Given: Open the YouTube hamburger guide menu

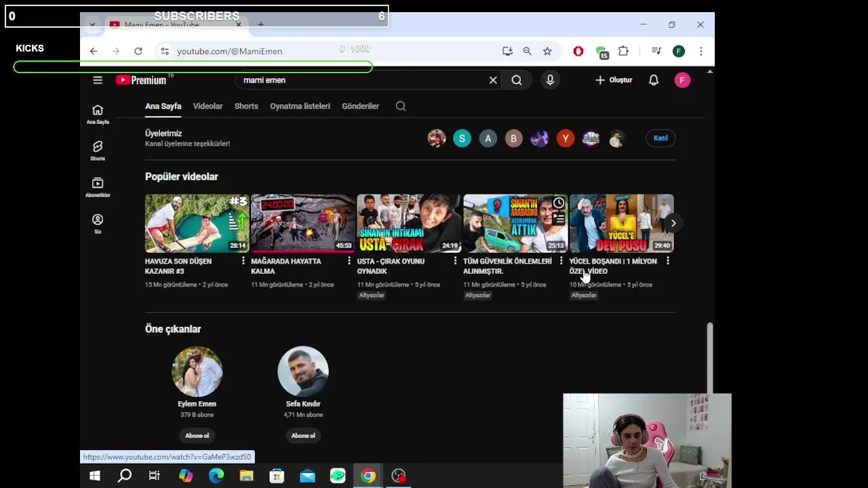Looking at the screenshot, I should click(x=98, y=80).
